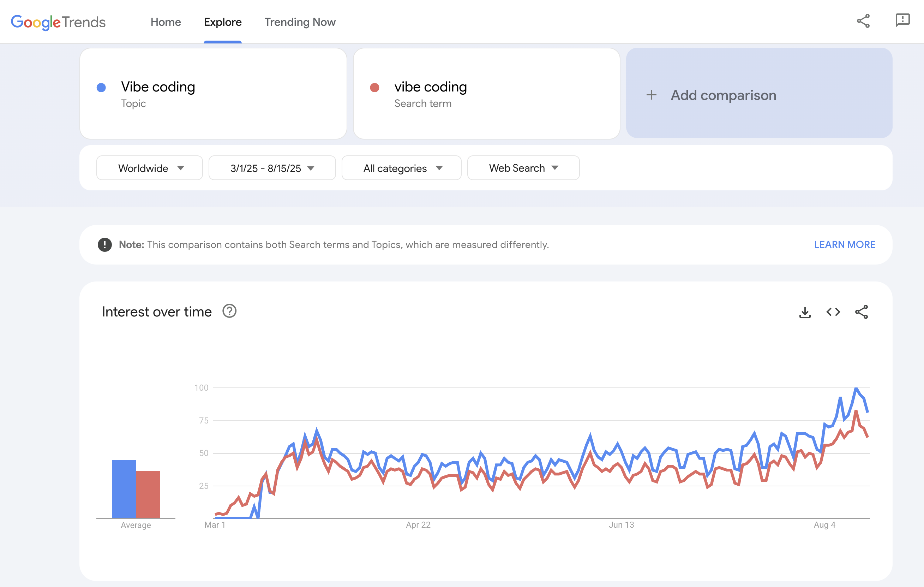924x587 pixels.
Task: Click the Google Trends logo
Action: coord(58,22)
